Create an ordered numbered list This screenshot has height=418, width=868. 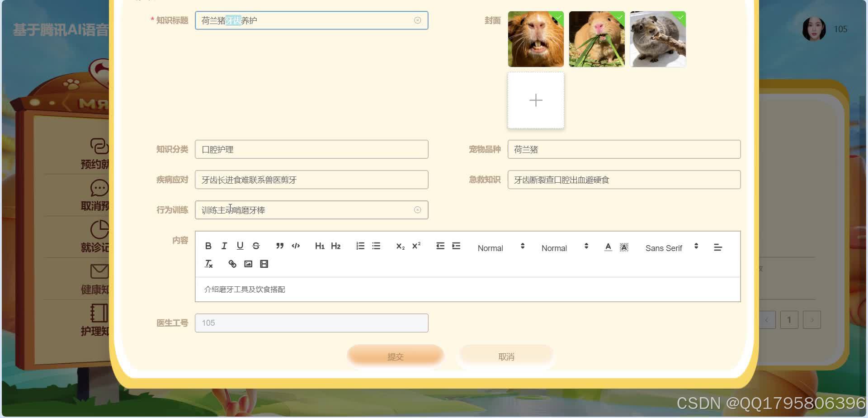[360, 246]
